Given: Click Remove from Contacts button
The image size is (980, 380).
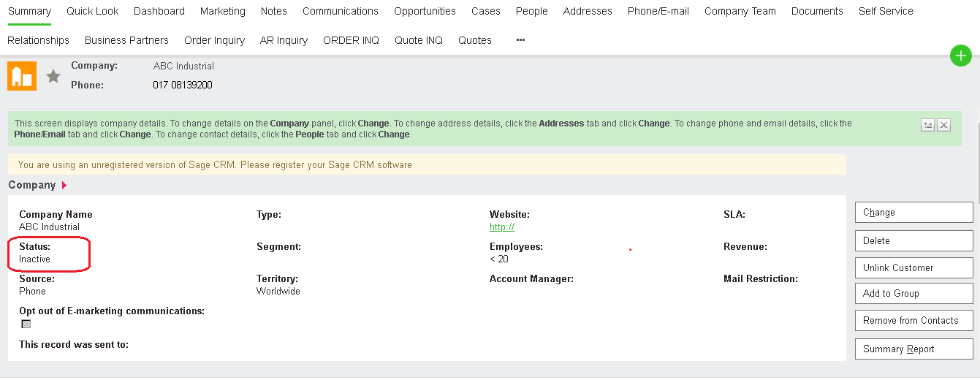Looking at the screenshot, I should [914, 320].
